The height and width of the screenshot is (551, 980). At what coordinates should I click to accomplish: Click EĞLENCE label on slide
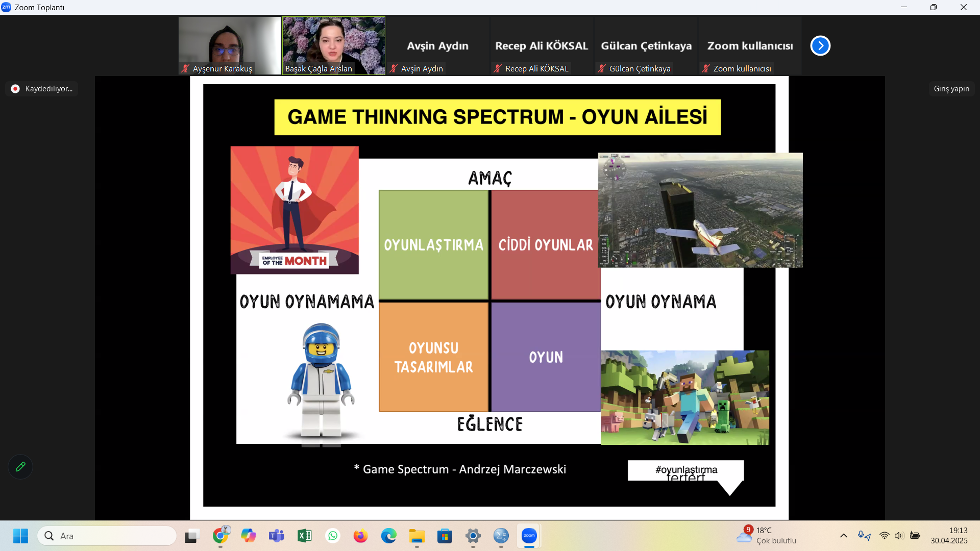pos(490,424)
